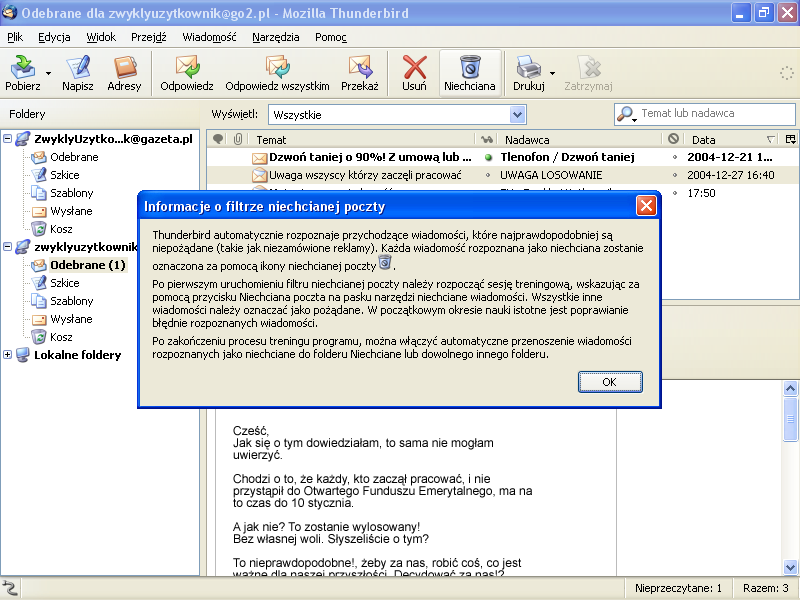Viewport: 800px width, 600px height.
Task: Open Wysłane under zwyklyuzytkownik account
Action: coord(71,319)
